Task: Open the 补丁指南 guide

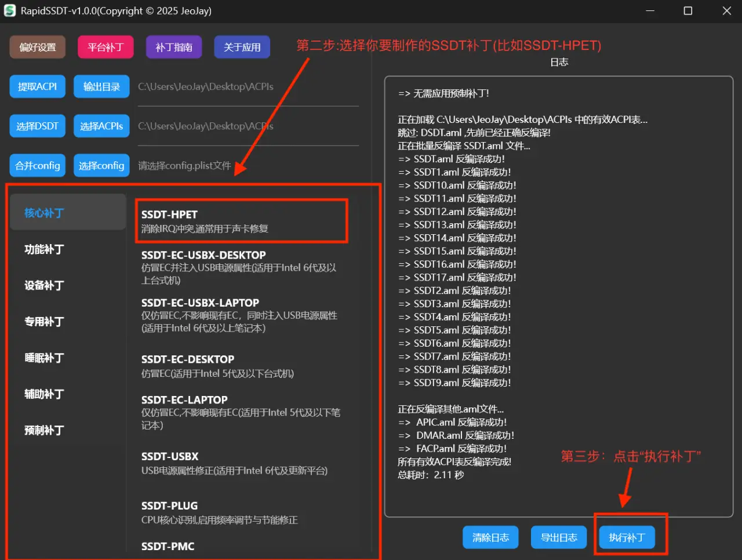Action: point(174,48)
